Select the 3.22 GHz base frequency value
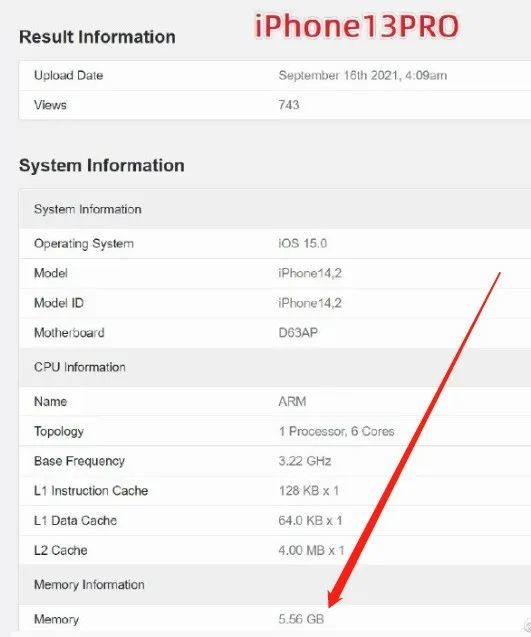 point(305,461)
